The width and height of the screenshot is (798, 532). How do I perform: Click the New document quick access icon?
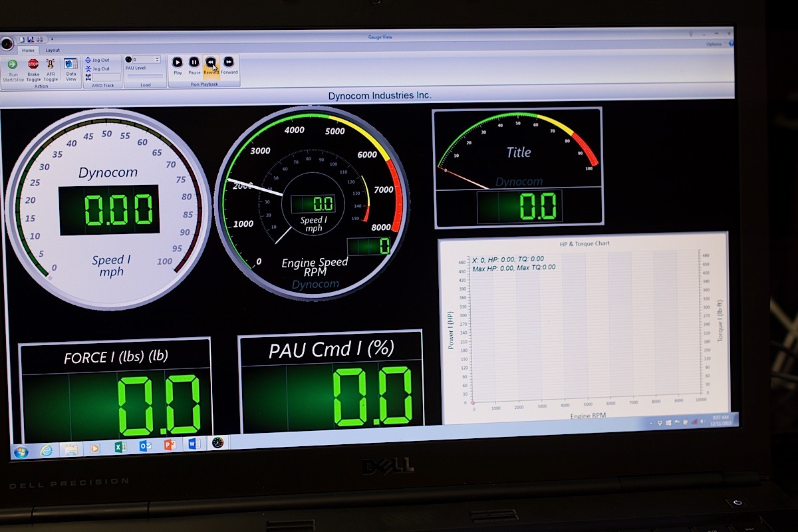(22, 39)
